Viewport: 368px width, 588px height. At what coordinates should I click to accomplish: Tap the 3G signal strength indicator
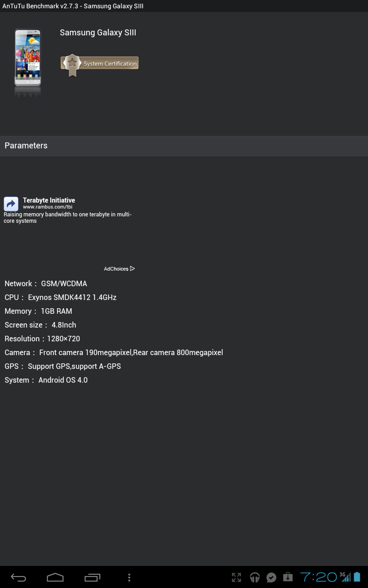[x=345, y=577]
